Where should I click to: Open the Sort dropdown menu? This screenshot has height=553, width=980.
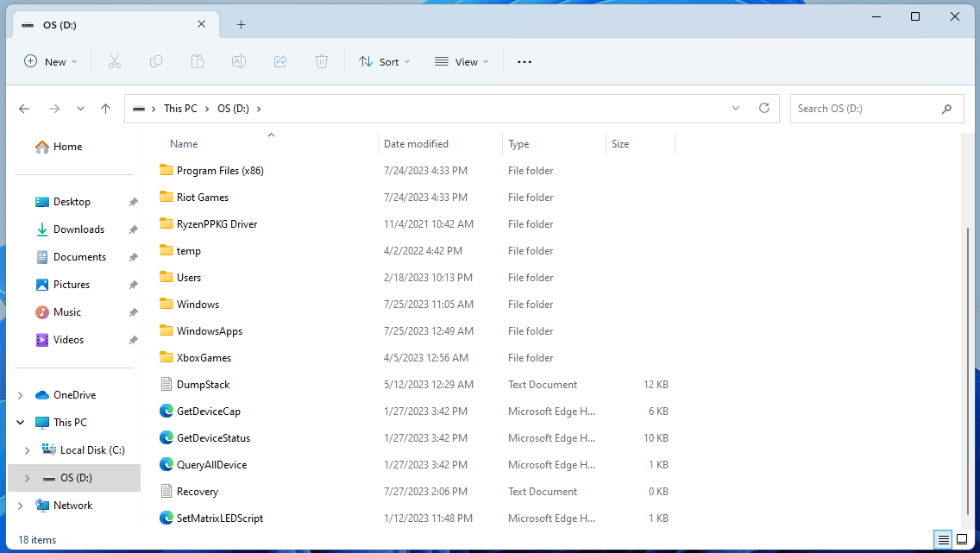385,62
